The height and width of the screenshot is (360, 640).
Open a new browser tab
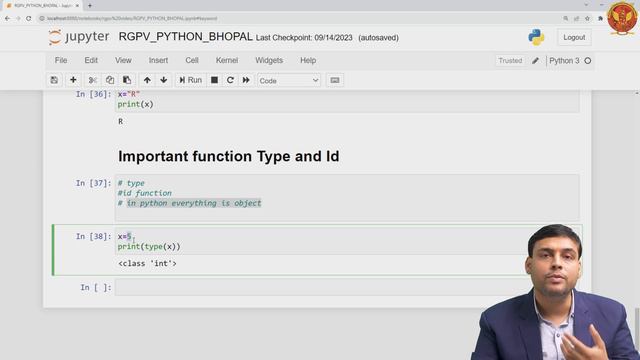click(x=90, y=6)
